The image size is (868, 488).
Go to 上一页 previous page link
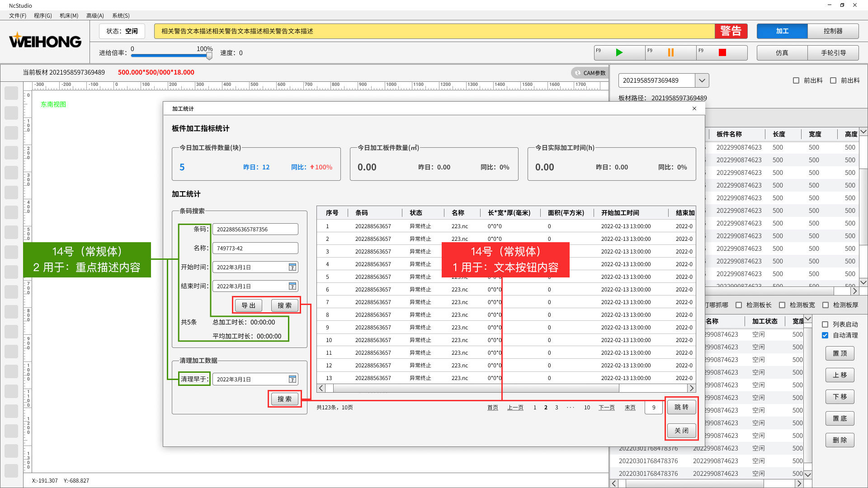point(515,408)
